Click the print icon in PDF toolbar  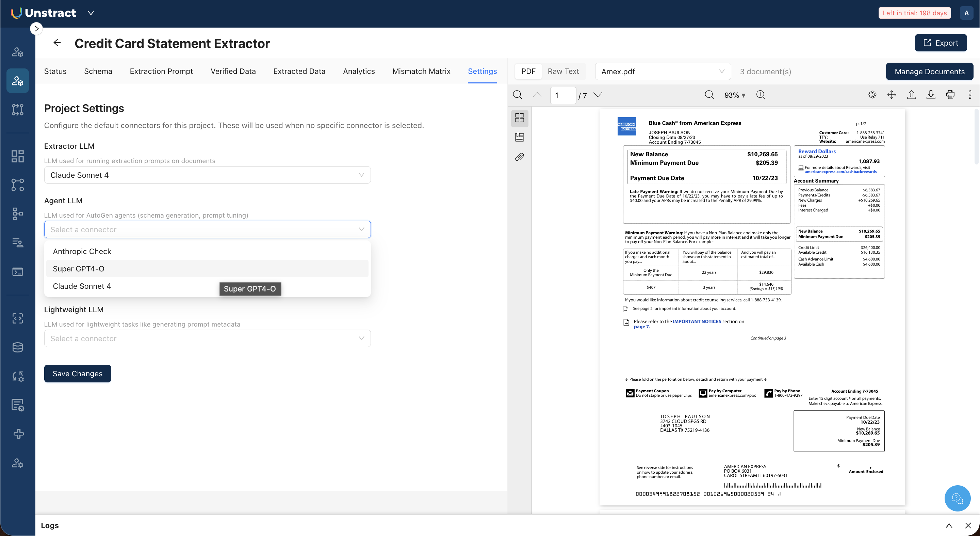tap(950, 95)
